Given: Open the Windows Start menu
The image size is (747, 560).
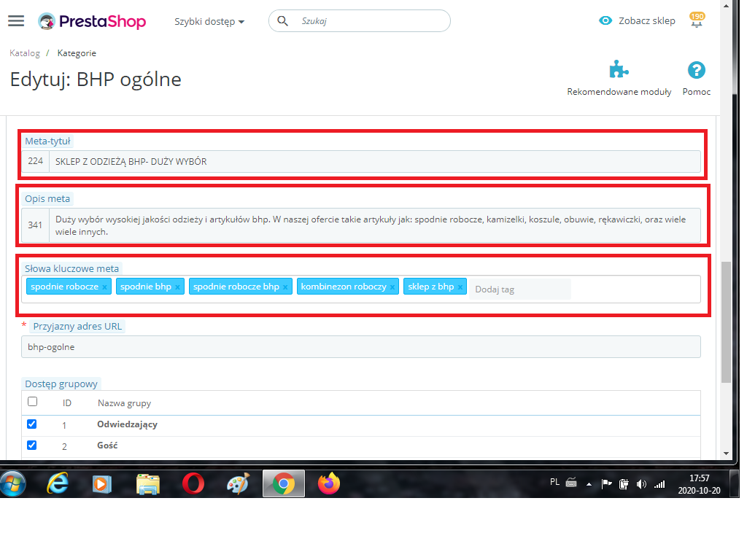Looking at the screenshot, I should (x=13, y=484).
